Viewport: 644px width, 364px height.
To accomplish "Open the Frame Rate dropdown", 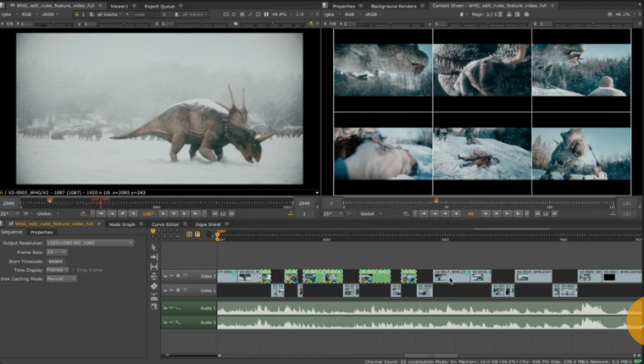I will (x=57, y=252).
